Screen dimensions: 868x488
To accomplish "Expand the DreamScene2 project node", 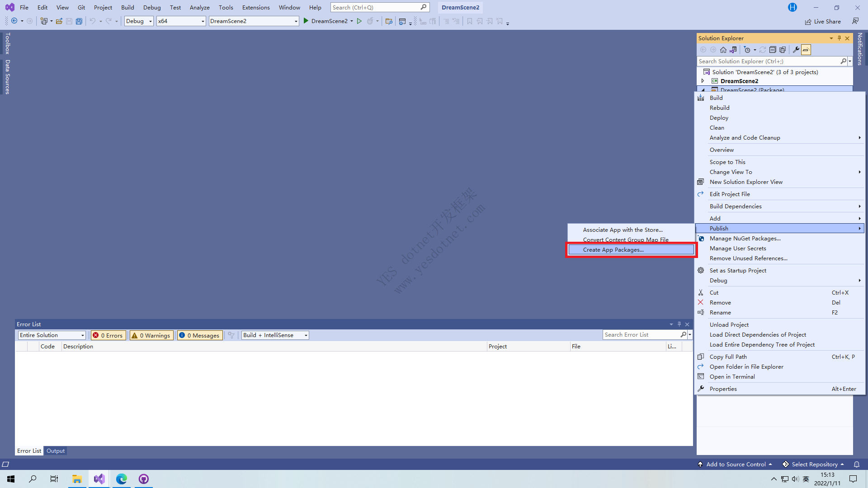I will [x=703, y=81].
